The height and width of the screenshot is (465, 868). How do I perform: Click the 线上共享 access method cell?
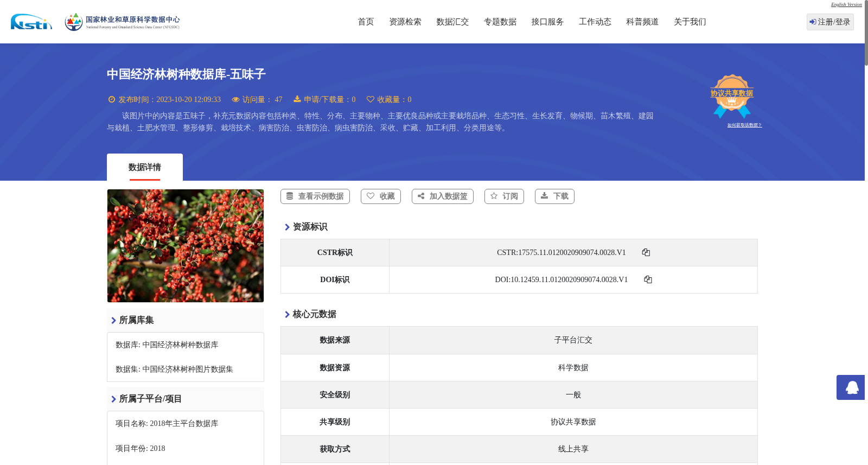pos(573,449)
